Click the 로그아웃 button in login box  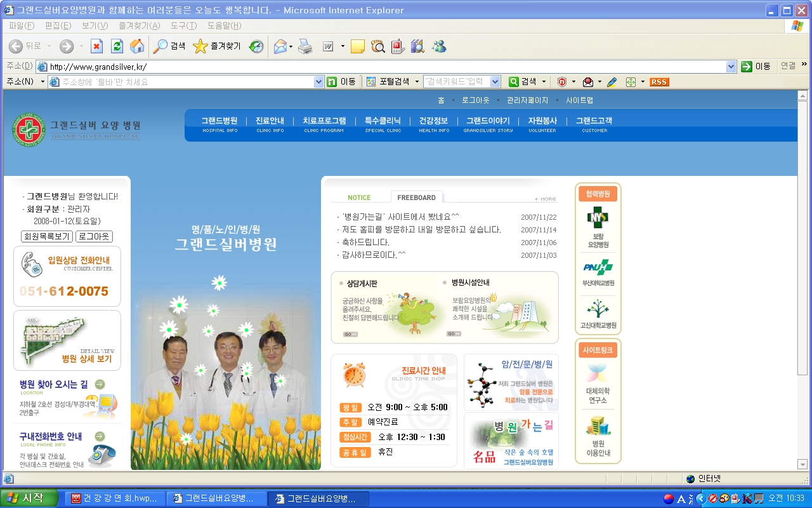94,236
